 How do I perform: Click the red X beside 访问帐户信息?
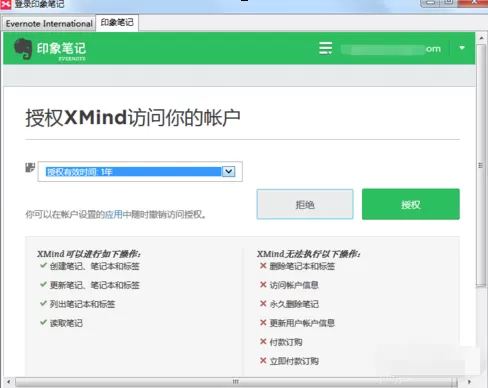(263, 285)
